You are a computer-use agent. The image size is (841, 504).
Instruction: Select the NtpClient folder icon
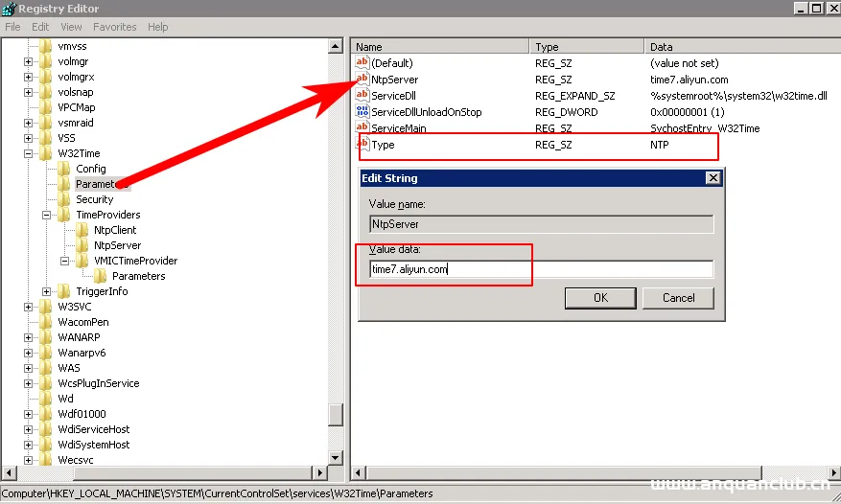tap(82, 230)
